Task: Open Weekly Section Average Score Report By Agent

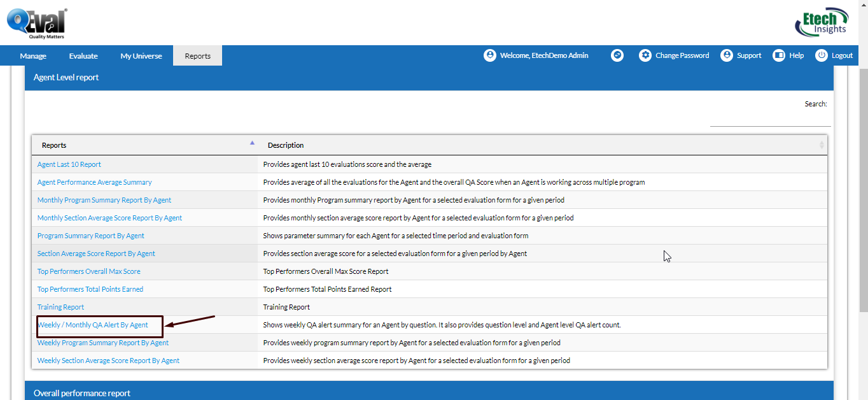Action: click(x=108, y=361)
